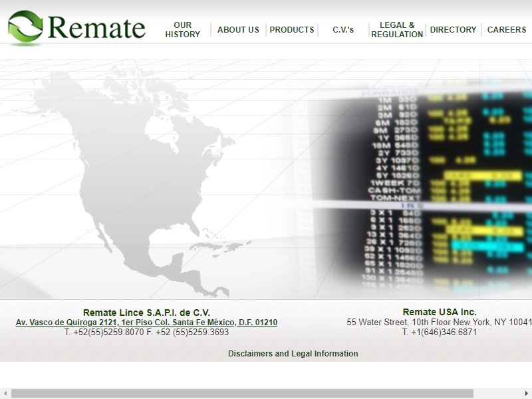Select the 55 Water Street address text
Image resolution: width=532 pixels, height=399 pixels.
tap(439, 322)
